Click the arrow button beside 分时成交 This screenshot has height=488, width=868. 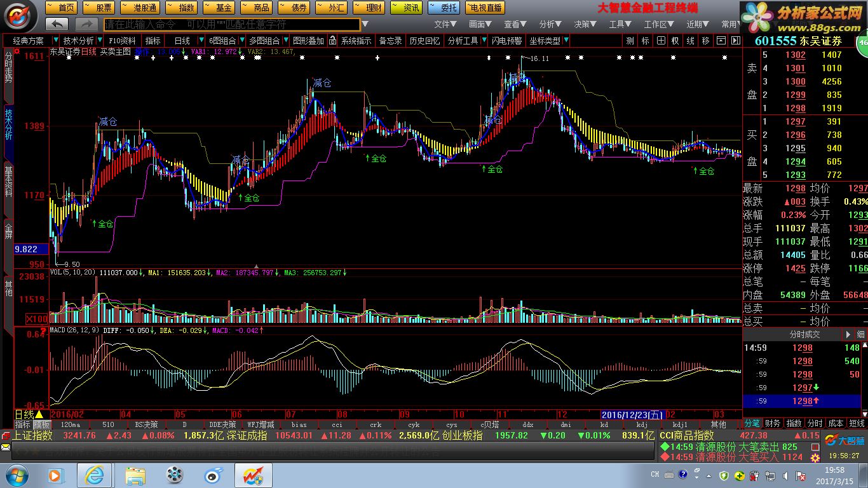click(848, 334)
